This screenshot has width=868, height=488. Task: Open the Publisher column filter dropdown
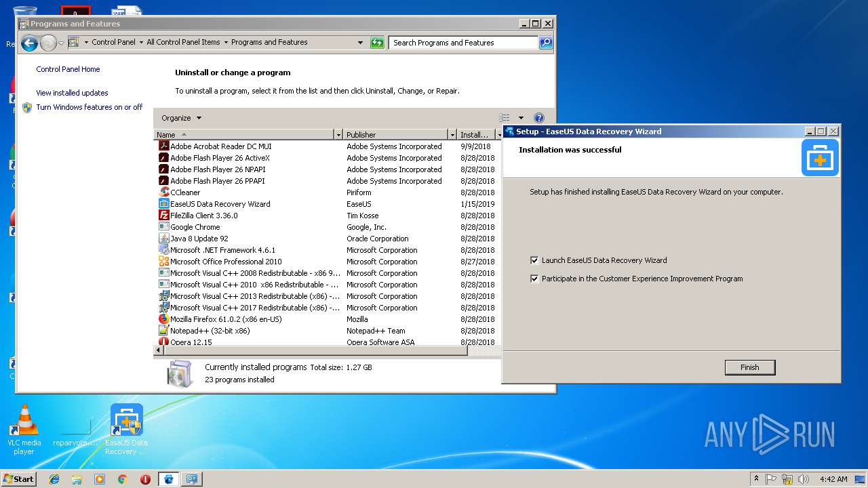(452, 134)
